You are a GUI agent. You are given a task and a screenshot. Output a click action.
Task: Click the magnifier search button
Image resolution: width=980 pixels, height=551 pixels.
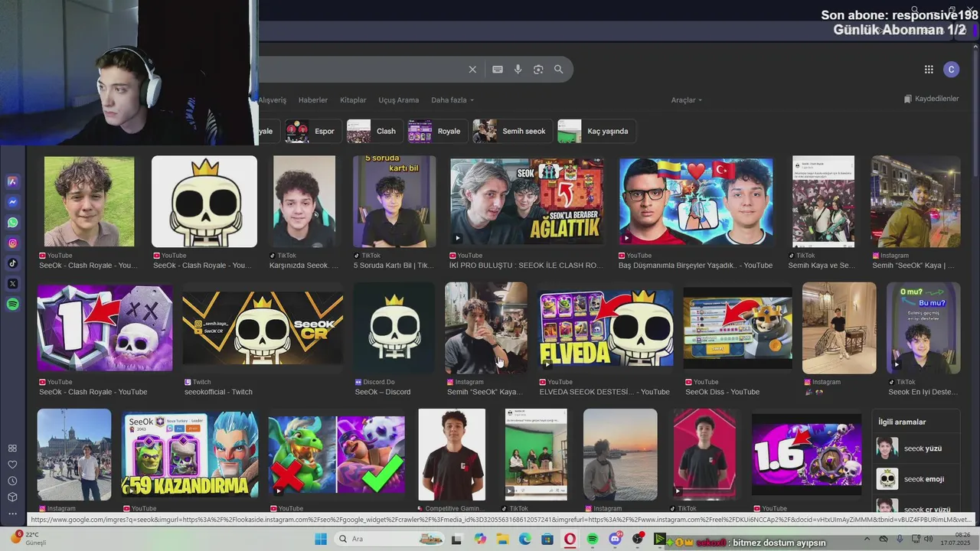559,70
